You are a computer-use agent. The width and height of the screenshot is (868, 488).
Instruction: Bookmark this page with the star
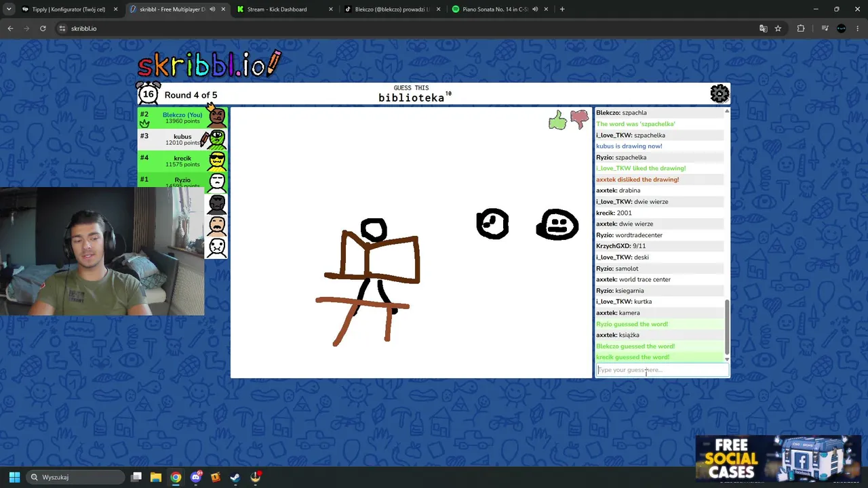[x=778, y=28]
